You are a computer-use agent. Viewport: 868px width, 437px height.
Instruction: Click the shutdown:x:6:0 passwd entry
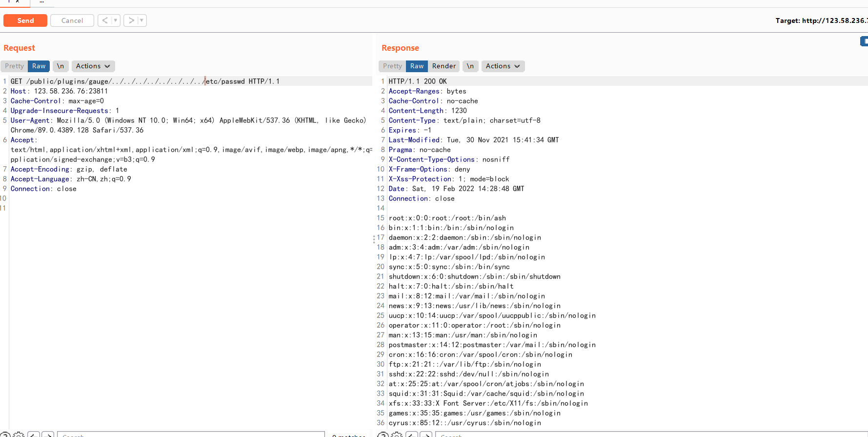pos(475,277)
